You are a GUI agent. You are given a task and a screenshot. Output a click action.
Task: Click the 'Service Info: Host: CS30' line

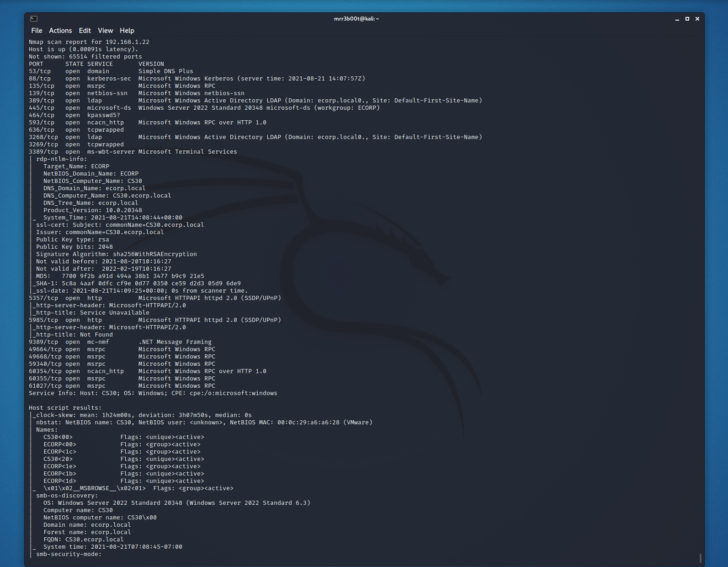tap(153, 393)
